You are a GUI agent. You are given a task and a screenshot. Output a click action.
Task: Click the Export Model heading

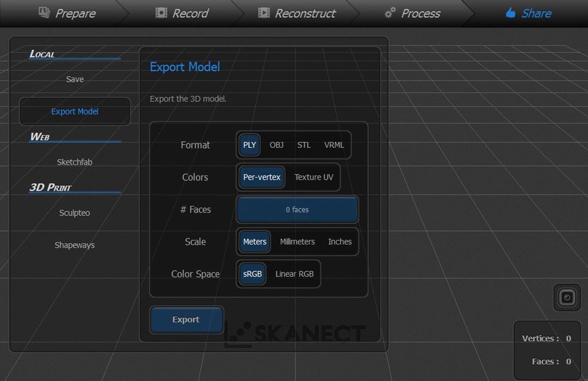[x=185, y=67]
